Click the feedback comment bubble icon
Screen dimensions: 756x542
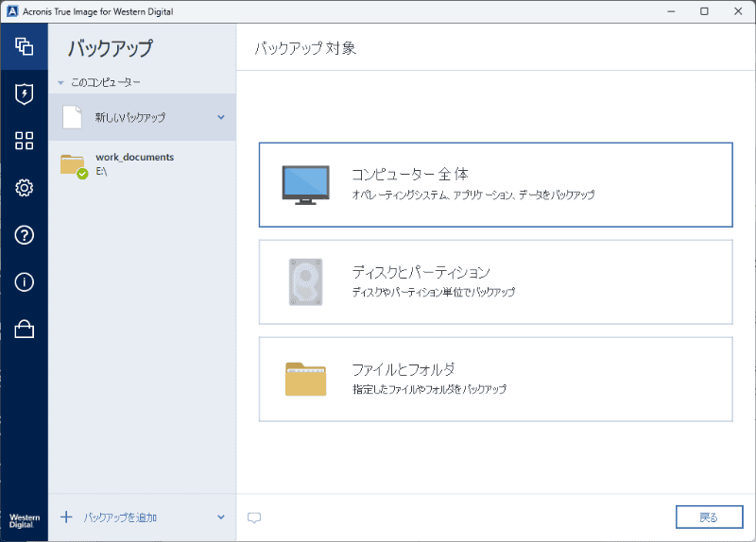(254, 517)
